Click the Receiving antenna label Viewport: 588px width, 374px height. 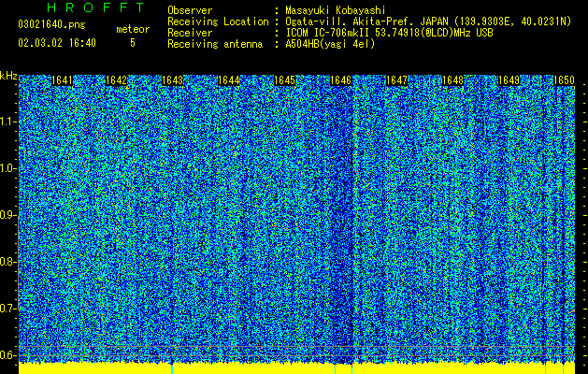[215, 44]
